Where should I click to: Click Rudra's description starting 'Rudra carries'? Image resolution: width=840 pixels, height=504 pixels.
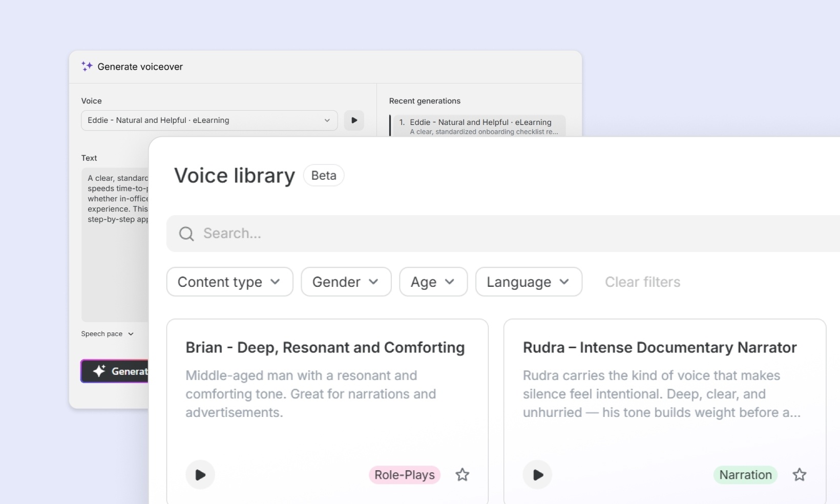(661, 394)
